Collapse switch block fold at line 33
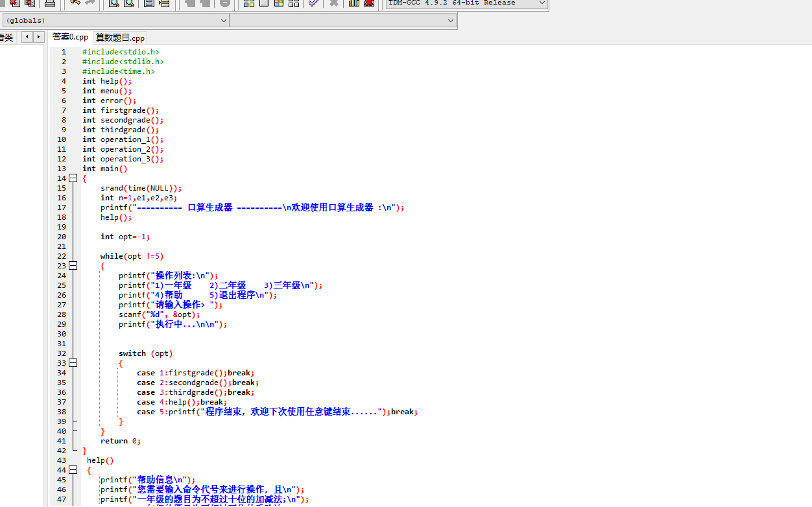 click(x=73, y=363)
